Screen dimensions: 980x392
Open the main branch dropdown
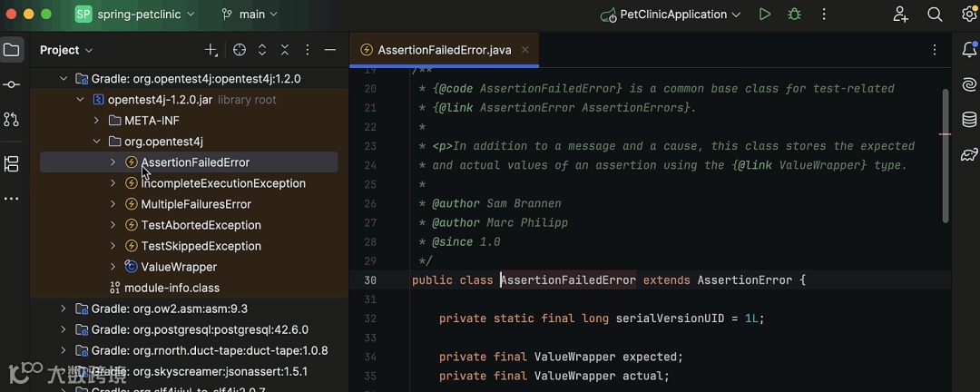pyautogui.click(x=250, y=15)
